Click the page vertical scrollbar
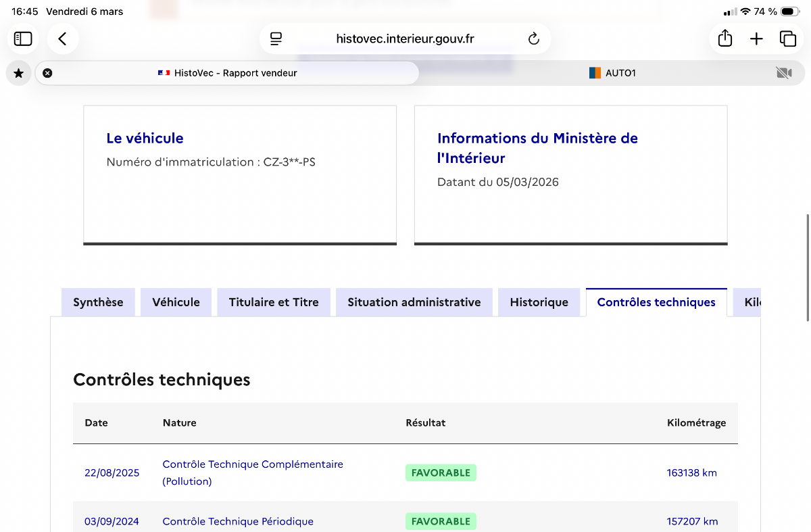Viewport: 811px width, 532px height. coord(808,267)
